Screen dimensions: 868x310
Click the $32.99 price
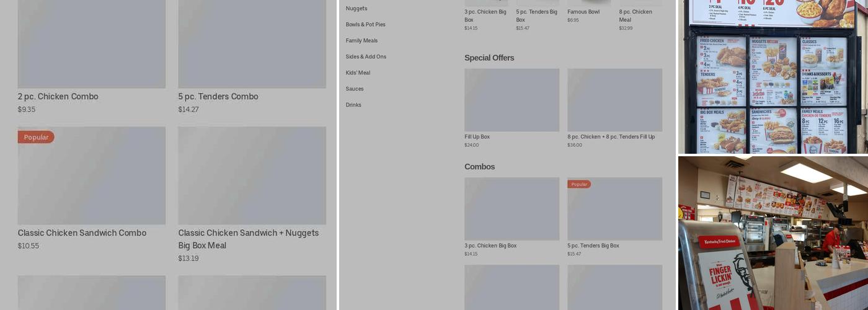pos(626,29)
